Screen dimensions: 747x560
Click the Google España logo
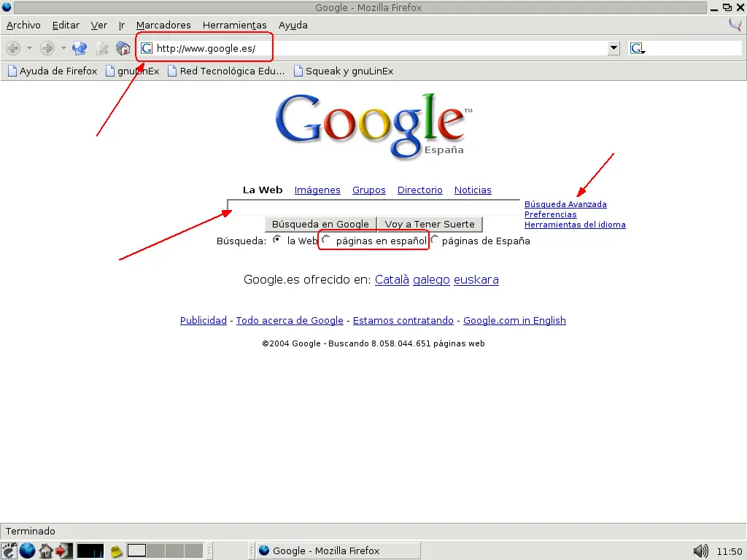click(374, 125)
